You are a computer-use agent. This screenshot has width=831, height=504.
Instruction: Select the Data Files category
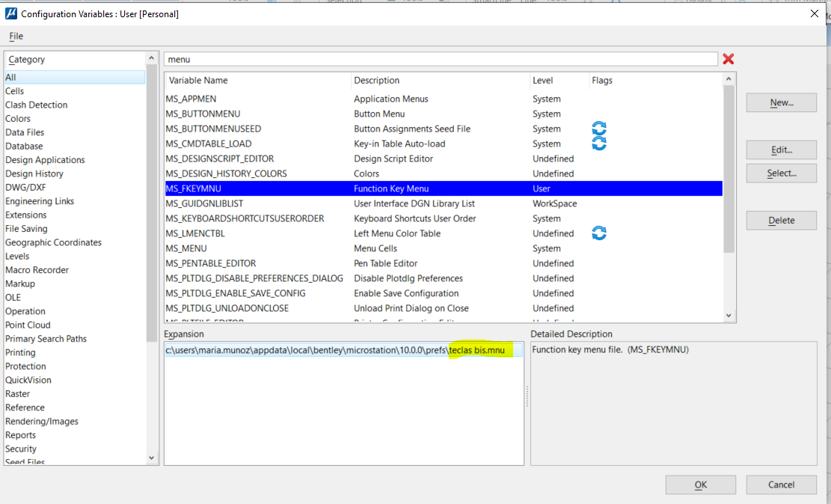click(75, 132)
